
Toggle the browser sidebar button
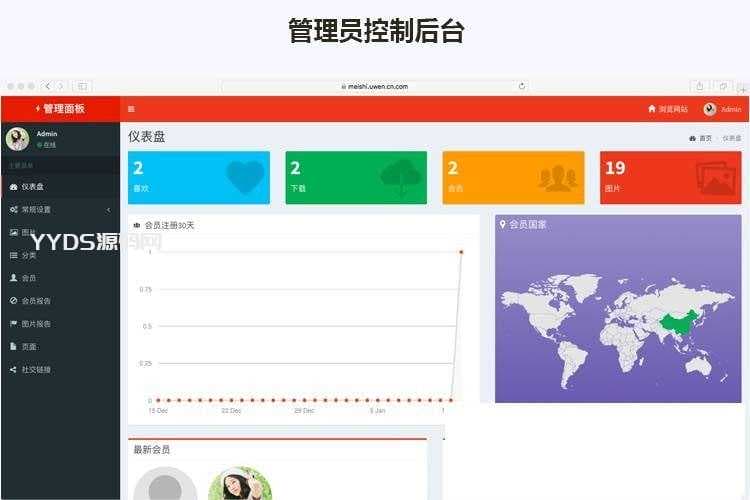pos(82,86)
